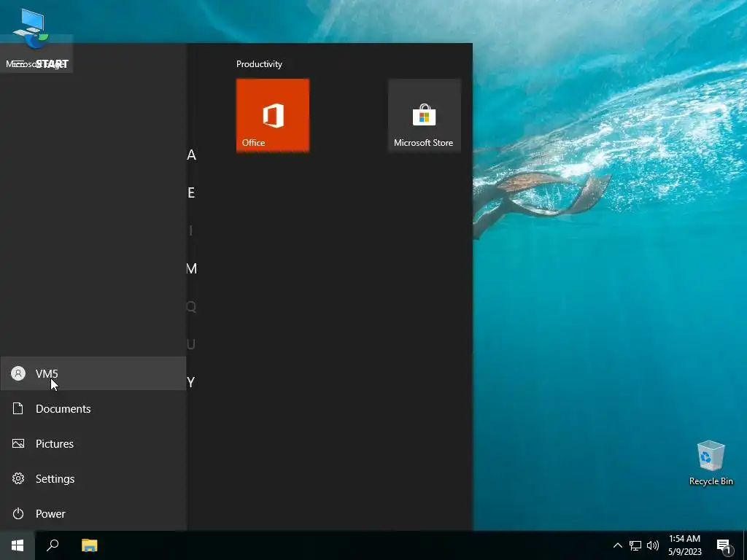Open the Power options menu

[93, 514]
